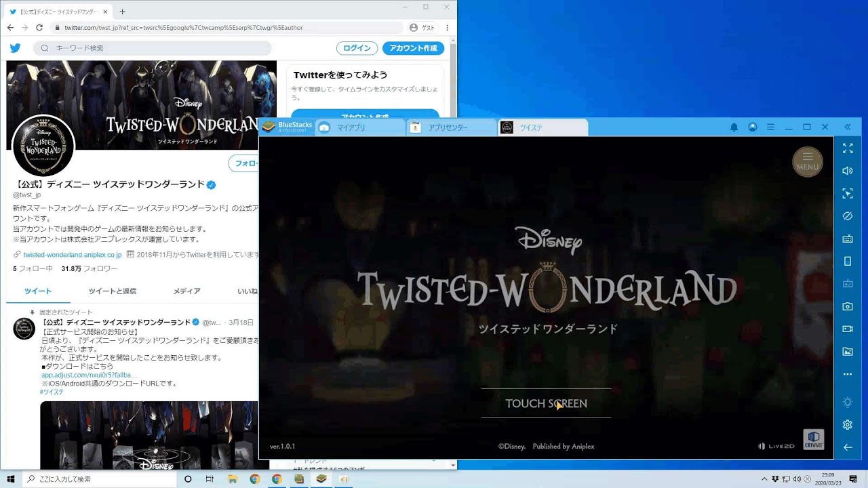This screenshot has height=488, width=868.
Task: Click the Windows taskbar search box
Action: 99,479
